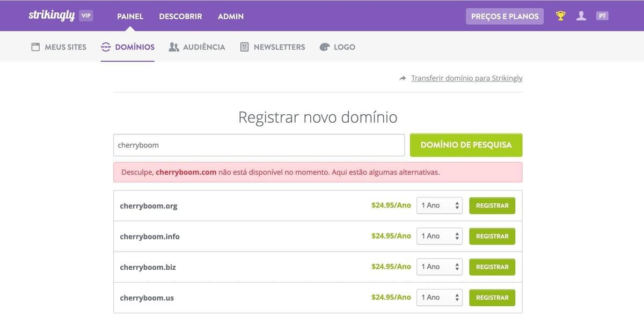Follow Transferir domínio para Strikingly link
This screenshot has height=325, width=644.
click(467, 78)
